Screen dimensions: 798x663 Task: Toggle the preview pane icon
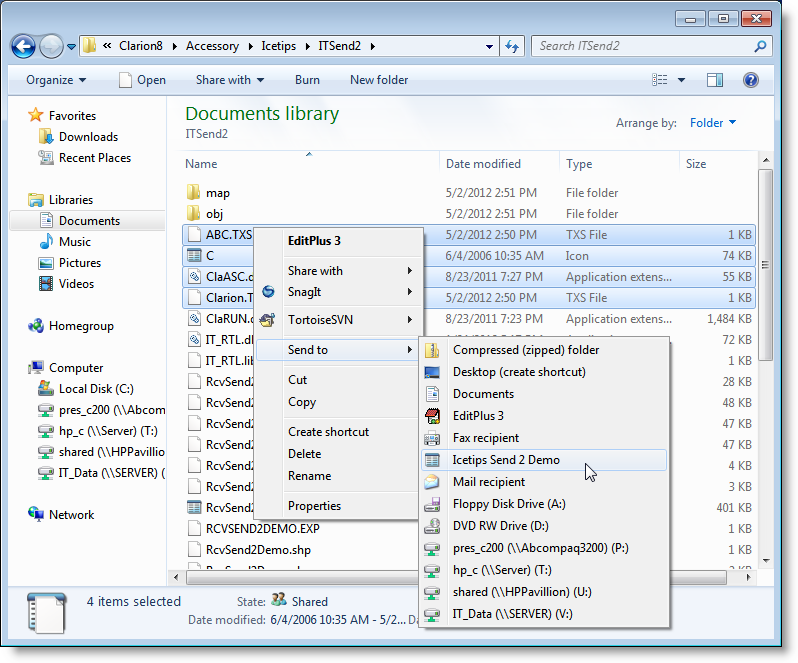715,80
